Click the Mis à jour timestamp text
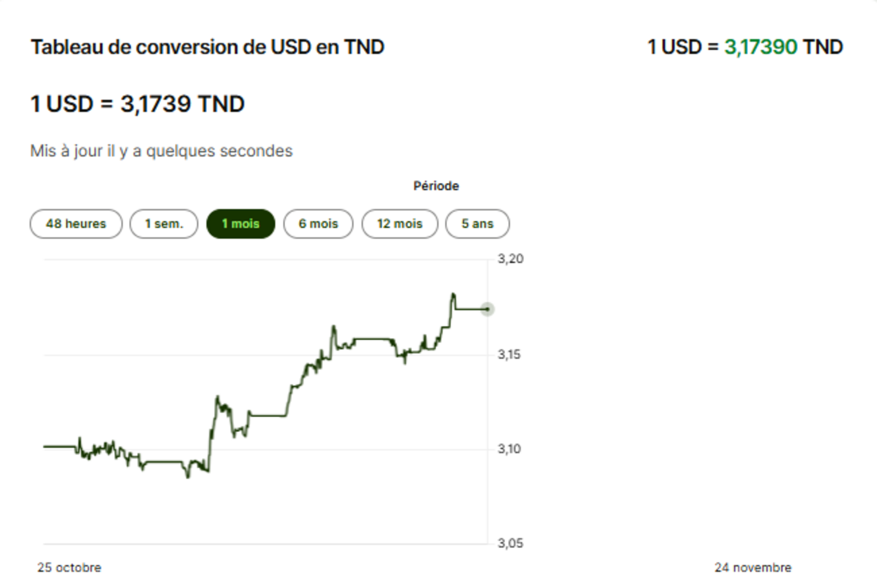Screen dimensions: 877x588 coord(161,151)
